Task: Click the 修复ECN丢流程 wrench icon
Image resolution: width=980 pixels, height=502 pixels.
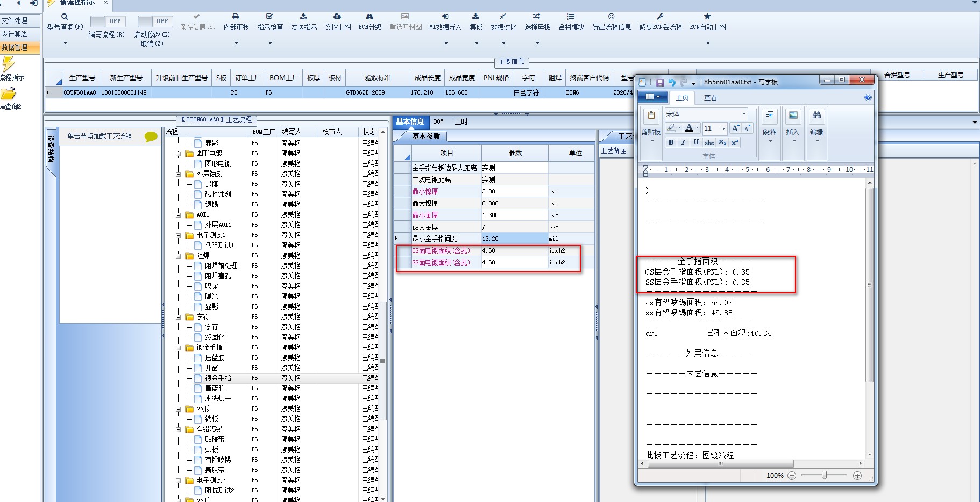Action: coord(660,17)
